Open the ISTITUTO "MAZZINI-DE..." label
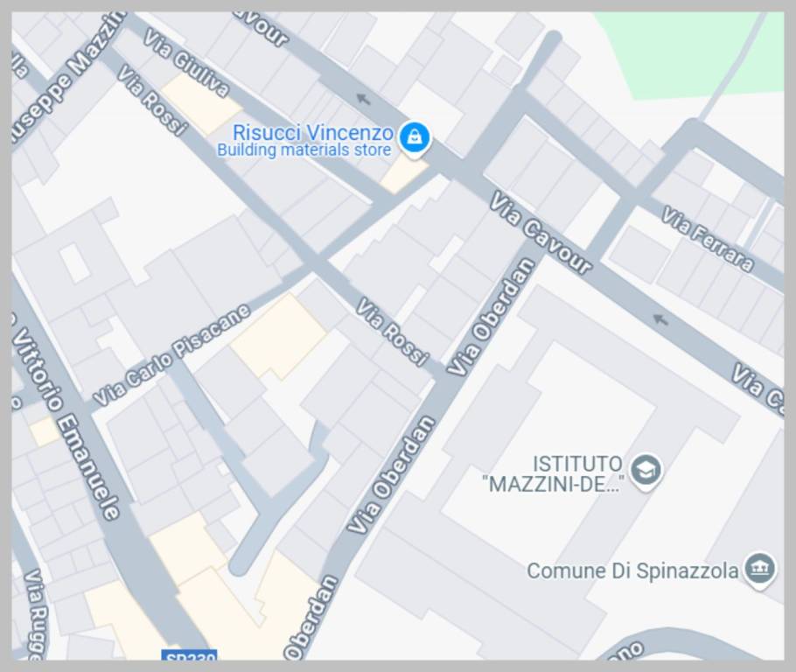This screenshot has width=796, height=672. (x=552, y=474)
